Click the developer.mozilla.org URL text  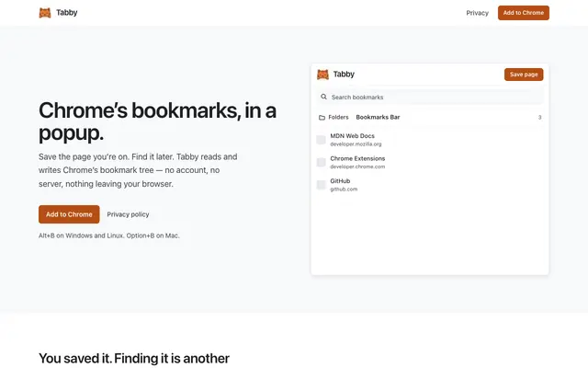pyautogui.click(x=356, y=144)
